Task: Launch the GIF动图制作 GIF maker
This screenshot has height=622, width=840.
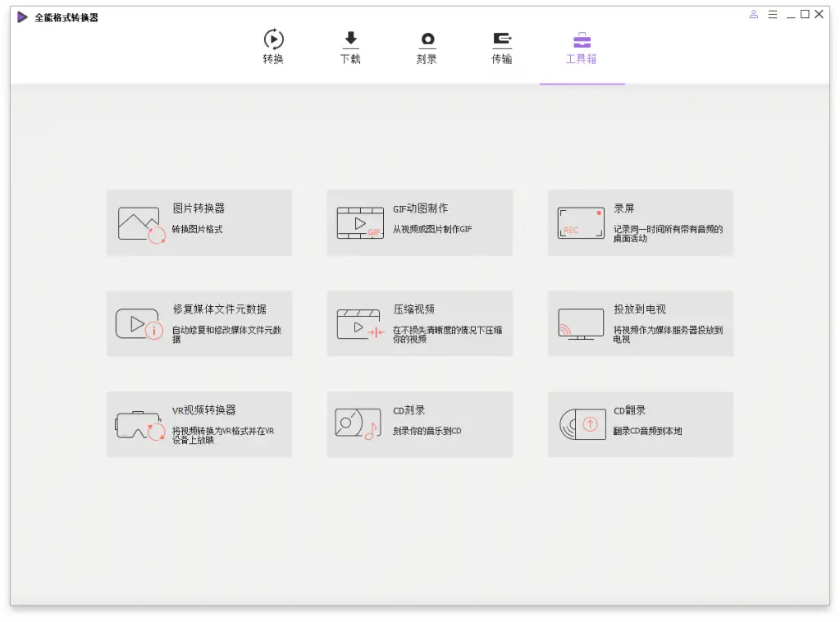Action: coord(420,222)
